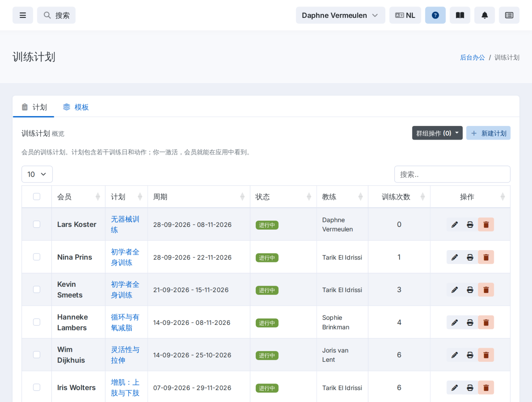
Task: Check the Wim Dijkhuis row checkbox
Action: 37,354
